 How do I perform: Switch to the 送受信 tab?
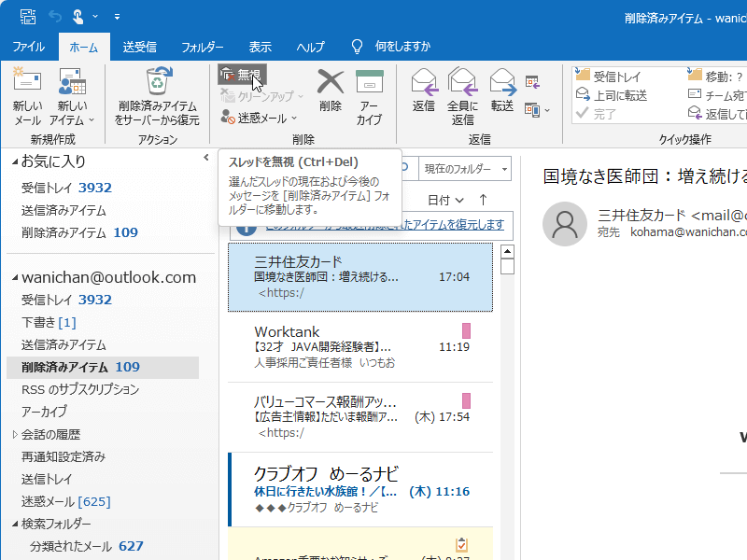[x=139, y=47]
